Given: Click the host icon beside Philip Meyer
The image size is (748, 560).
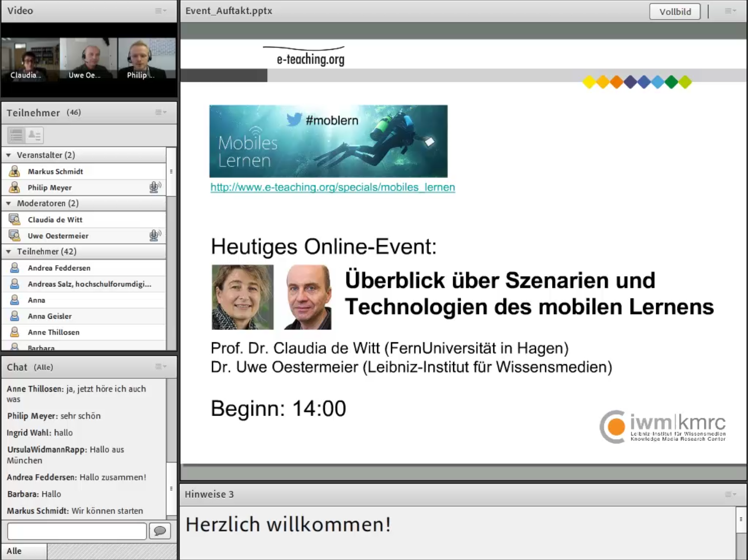Looking at the screenshot, I should tap(15, 187).
